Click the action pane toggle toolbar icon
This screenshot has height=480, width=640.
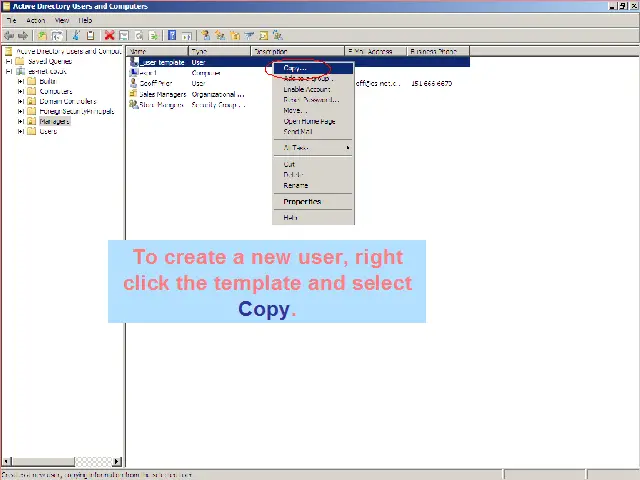(187, 36)
